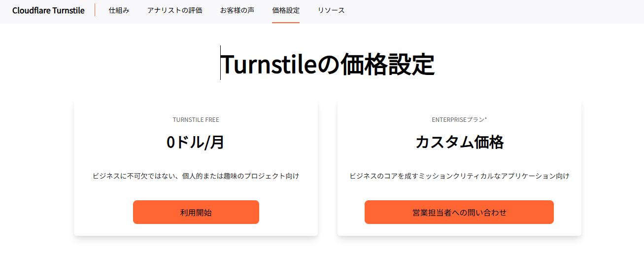Image resolution: width=644 pixels, height=258 pixels.
Task: Click the ENTERPRISEプラン label
Action: coord(458,120)
